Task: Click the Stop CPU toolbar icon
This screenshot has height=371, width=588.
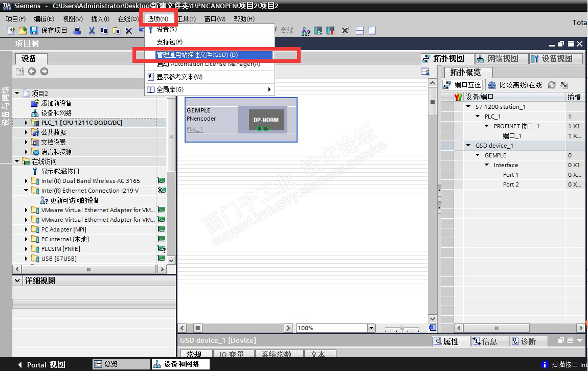Action: [x=330, y=31]
